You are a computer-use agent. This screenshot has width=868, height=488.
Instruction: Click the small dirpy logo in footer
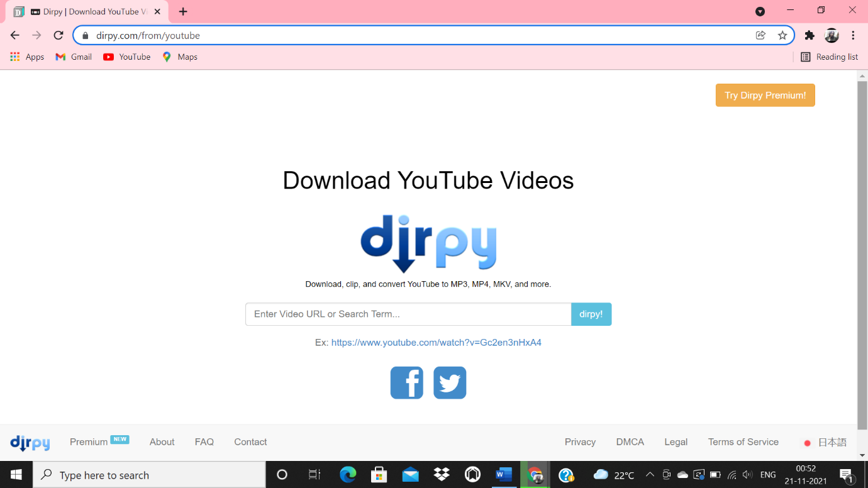pyautogui.click(x=30, y=443)
